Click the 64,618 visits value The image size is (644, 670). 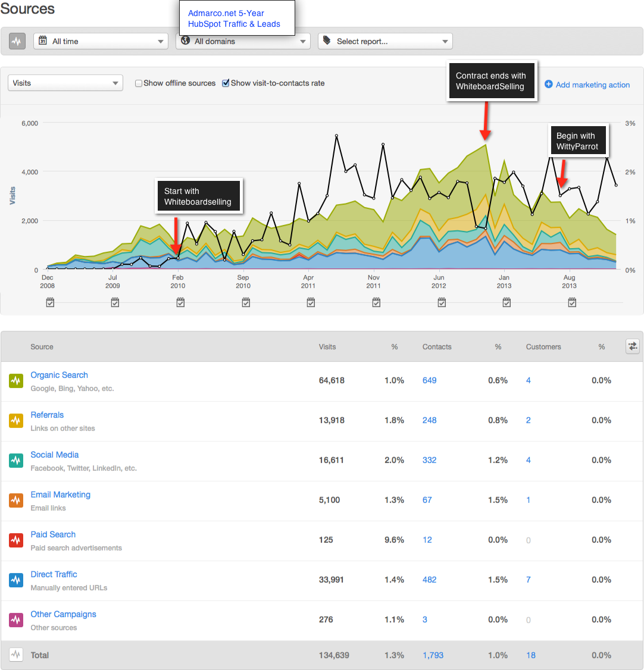[332, 380]
